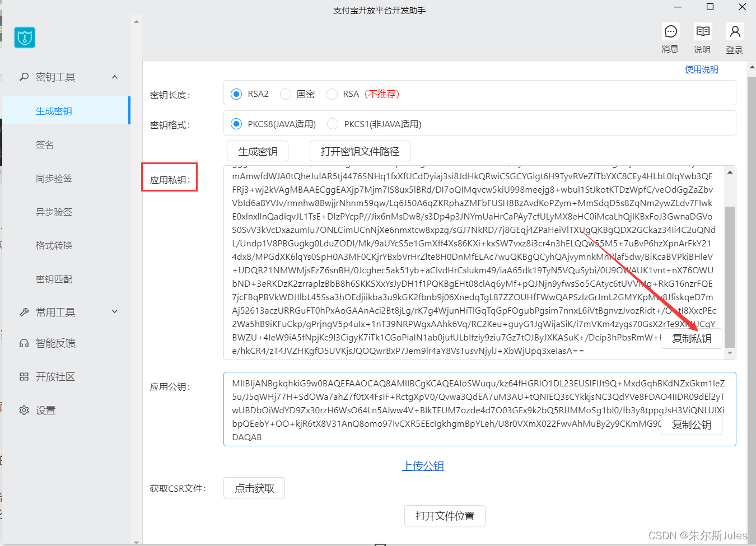Click the 上传公钥 link
This screenshot has height=546, width=756.
[x=423, y=465]
